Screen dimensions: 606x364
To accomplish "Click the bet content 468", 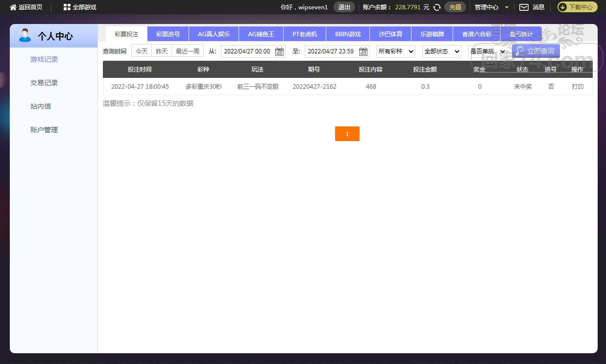I will tap(371, 87).
